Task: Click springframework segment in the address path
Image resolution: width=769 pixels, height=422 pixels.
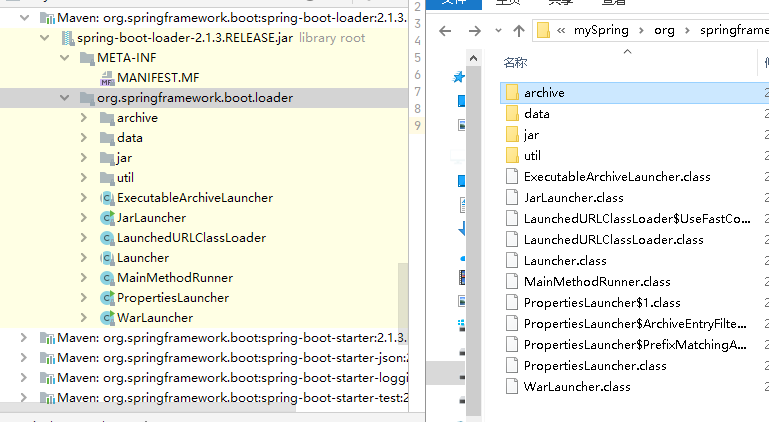Action: point(734,30)
